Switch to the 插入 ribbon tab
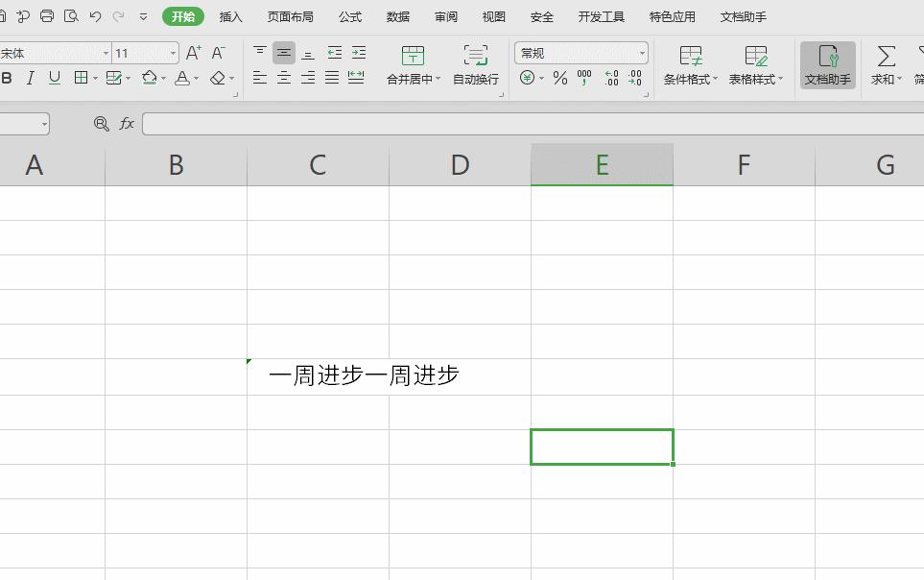The image size is (924, 580). click(230, 16)
